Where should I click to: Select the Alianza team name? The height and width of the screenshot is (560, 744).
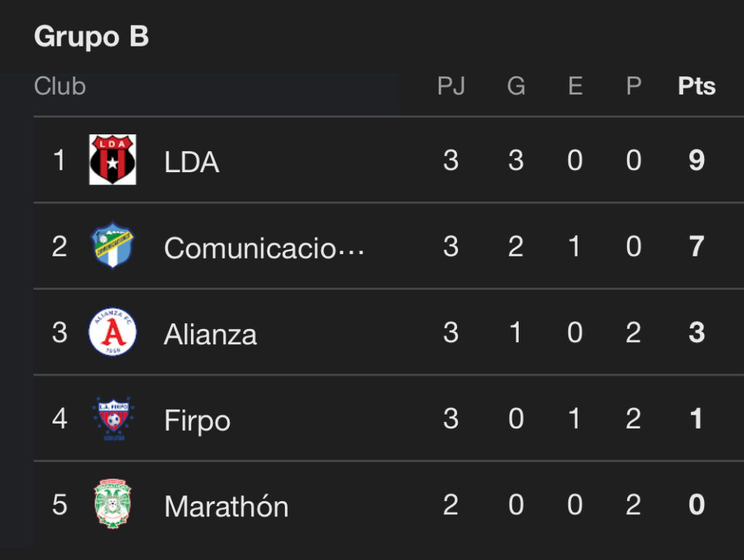[x=210, y=335]
